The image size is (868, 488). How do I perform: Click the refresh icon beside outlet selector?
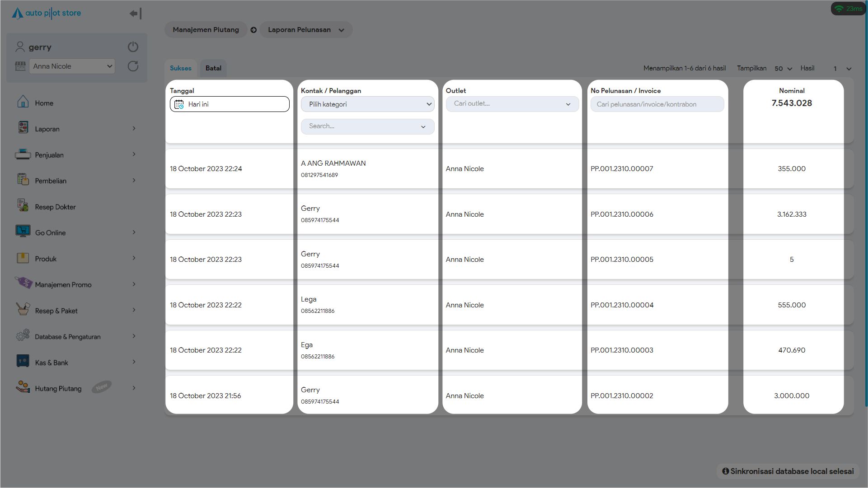133,66
